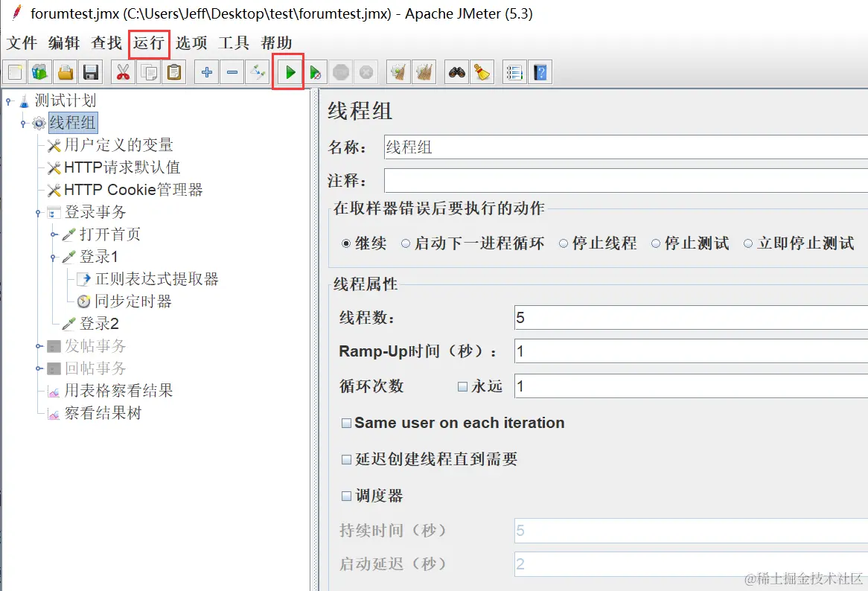This screenshot has height=591, width=868.
Task: Expand the disabled 发帖事务 node
Action: click(38, 346)
